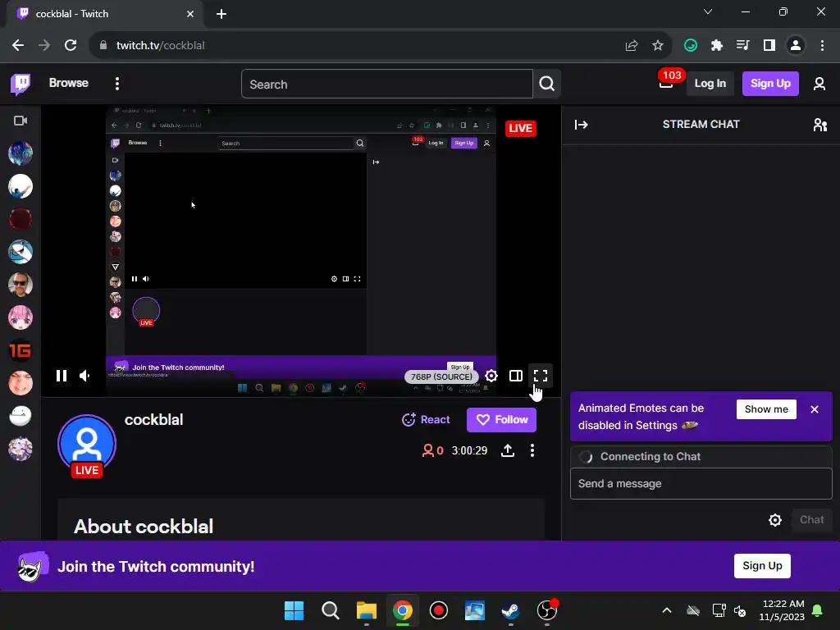This screenshot has height=630, width=840.
Task: Open Windows taskbar search
Action: (330, 610)
